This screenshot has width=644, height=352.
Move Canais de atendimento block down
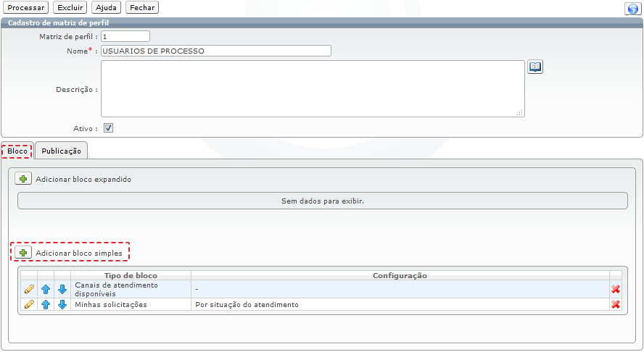62,289
